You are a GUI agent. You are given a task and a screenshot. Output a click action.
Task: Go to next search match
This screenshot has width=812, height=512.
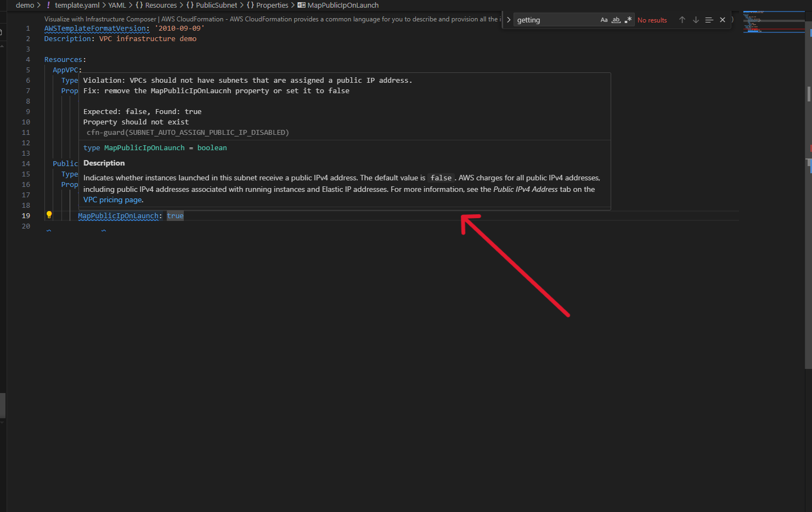tap(696, 20)
